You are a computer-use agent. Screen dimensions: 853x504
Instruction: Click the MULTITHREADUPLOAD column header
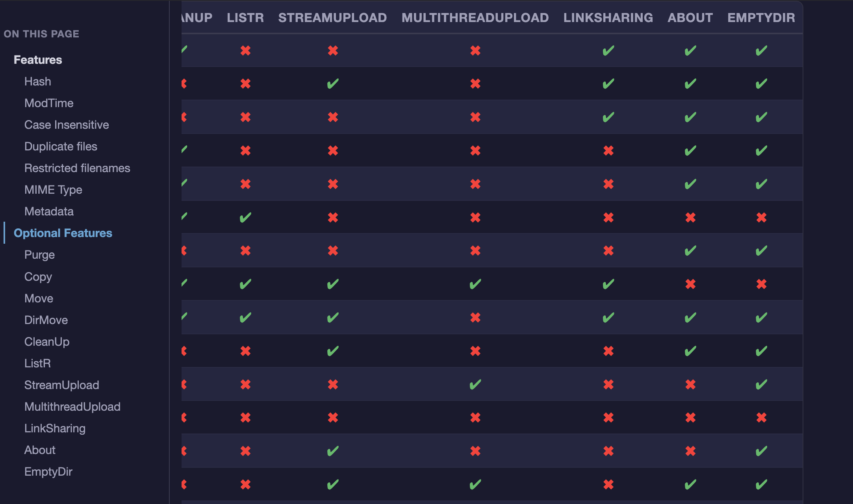pyautogui.click(x=475, y=18)
